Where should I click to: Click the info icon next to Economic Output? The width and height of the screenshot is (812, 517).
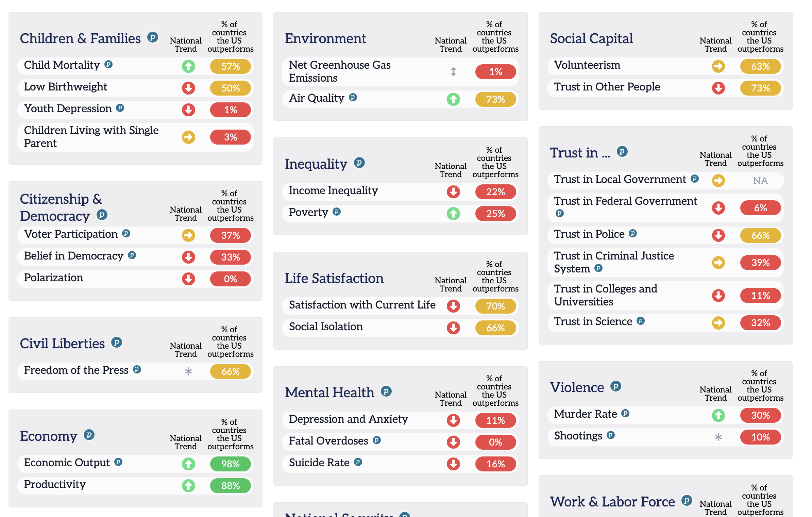[118, 462]
